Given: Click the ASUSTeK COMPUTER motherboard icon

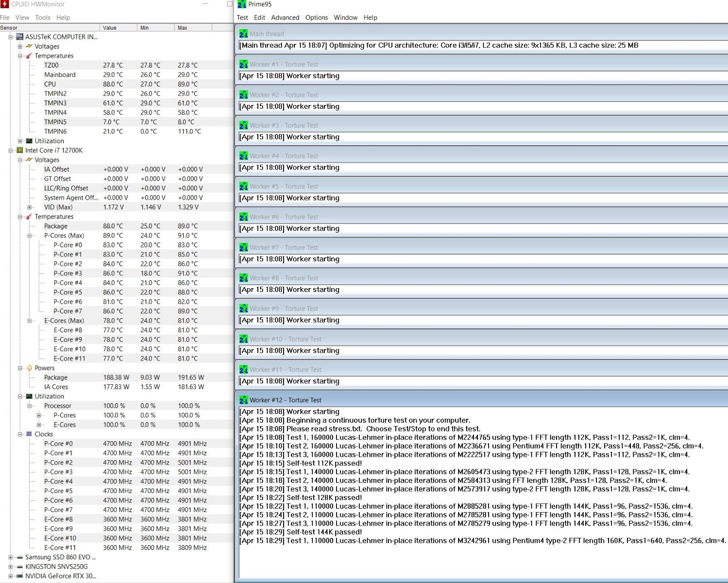Looking at the screenshot, I should coord(20,37).
